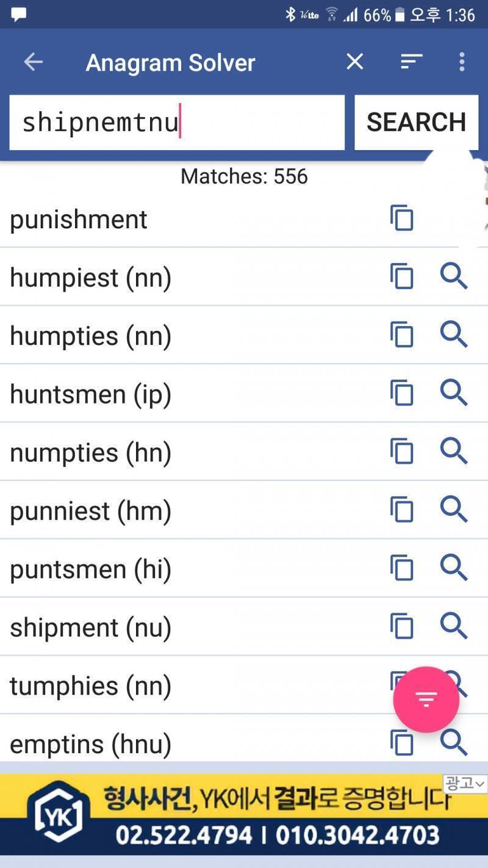Open the pink floating filter button
The height and width of the screenshot is (868, 488).
pos(426,700)
